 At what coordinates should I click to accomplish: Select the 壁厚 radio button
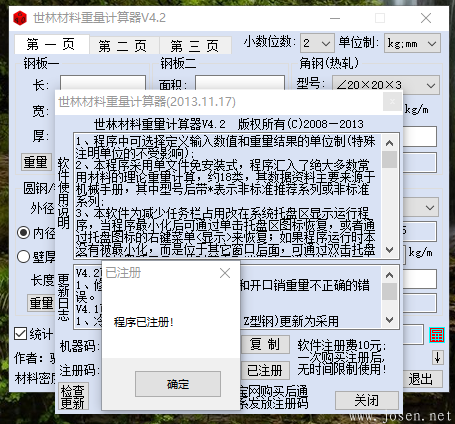click(x=23, y=257)
